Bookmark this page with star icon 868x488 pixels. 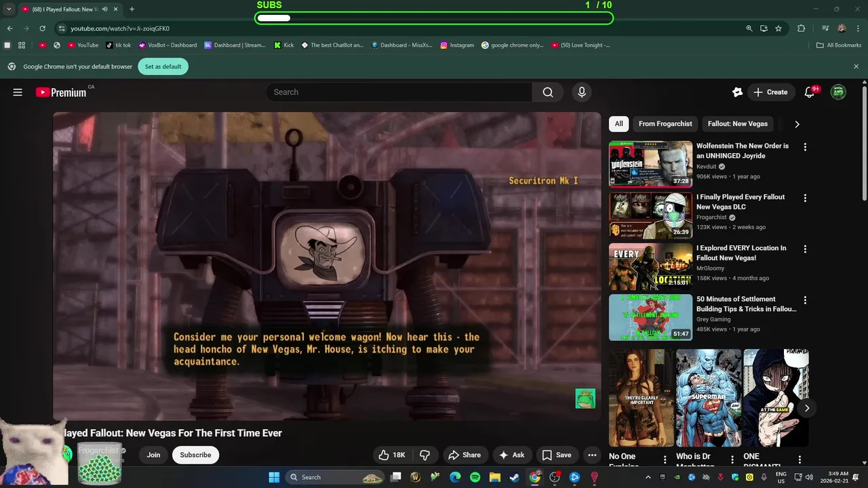click(x=778, y=28)
